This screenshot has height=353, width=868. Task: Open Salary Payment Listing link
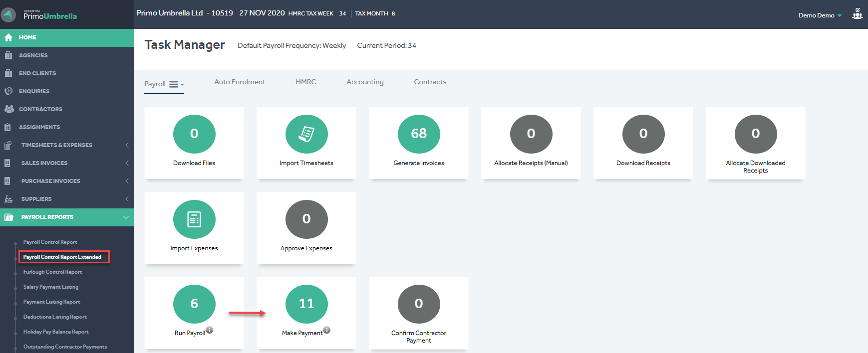click(x=51, y=287)
